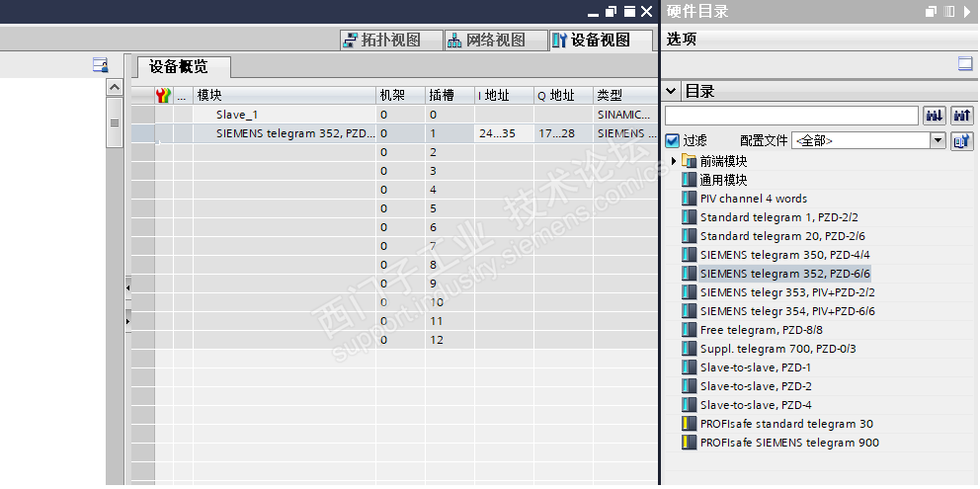Screen dimensions: 980x489
Task: Click the 模块 column header
Action: [284, 95]
